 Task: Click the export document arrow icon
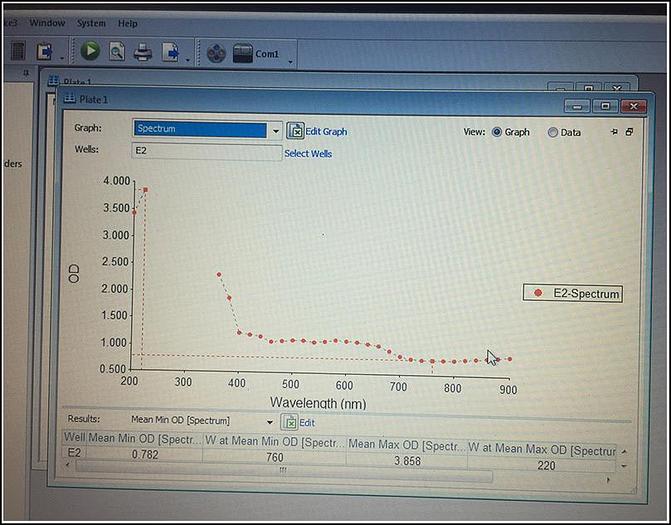tap(171, 53)
